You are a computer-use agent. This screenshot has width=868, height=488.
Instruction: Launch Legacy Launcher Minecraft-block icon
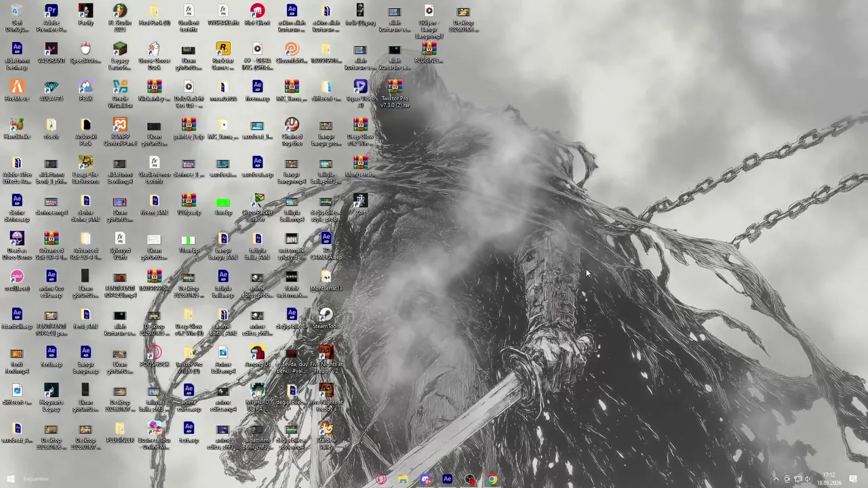[120, 56]
